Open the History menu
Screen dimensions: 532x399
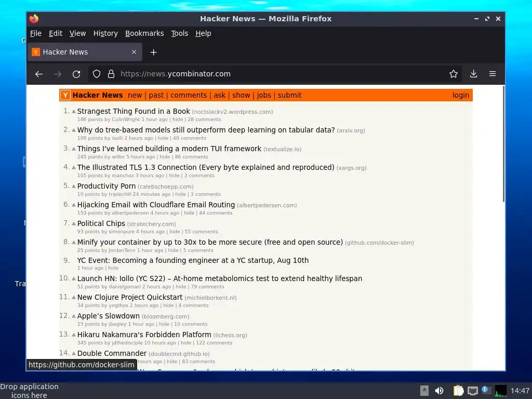click(x=105, y=33)
